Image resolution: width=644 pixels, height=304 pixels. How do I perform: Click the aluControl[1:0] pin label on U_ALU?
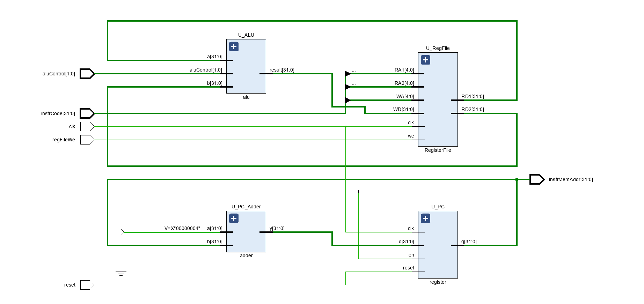click(206, 70)
